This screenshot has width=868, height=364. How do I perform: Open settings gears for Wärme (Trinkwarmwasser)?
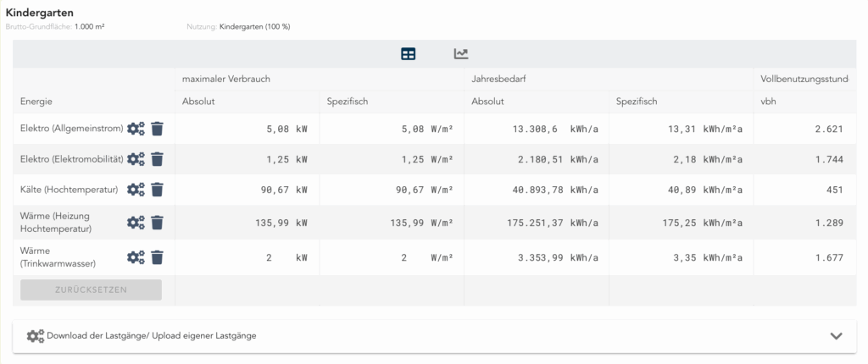pos(136,257)
